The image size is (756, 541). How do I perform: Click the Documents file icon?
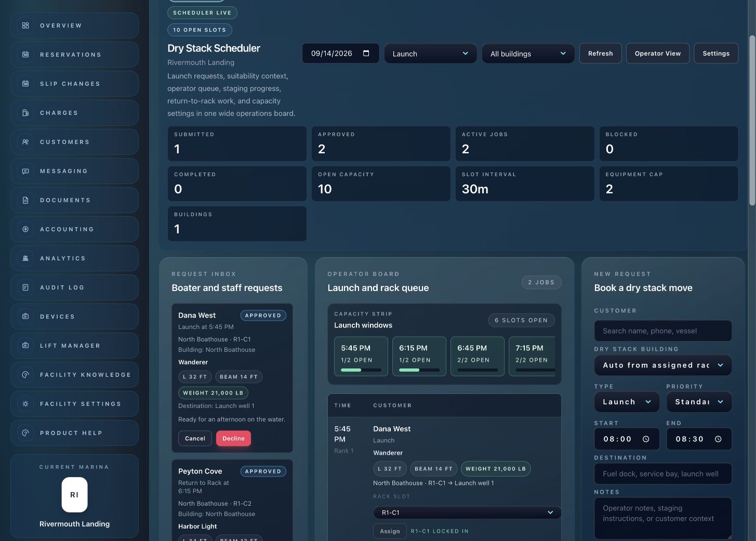[x=25, y=200]
